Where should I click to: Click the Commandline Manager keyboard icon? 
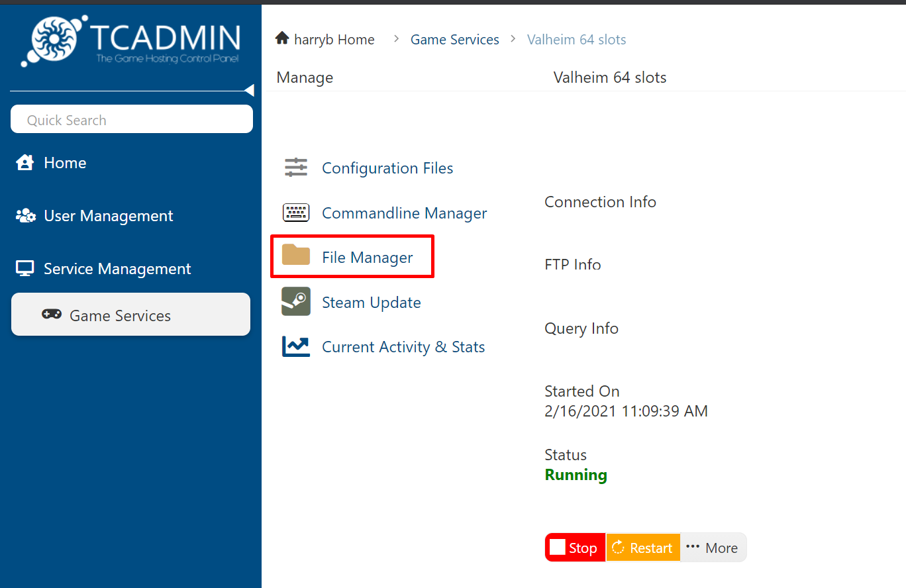point(296,213)
